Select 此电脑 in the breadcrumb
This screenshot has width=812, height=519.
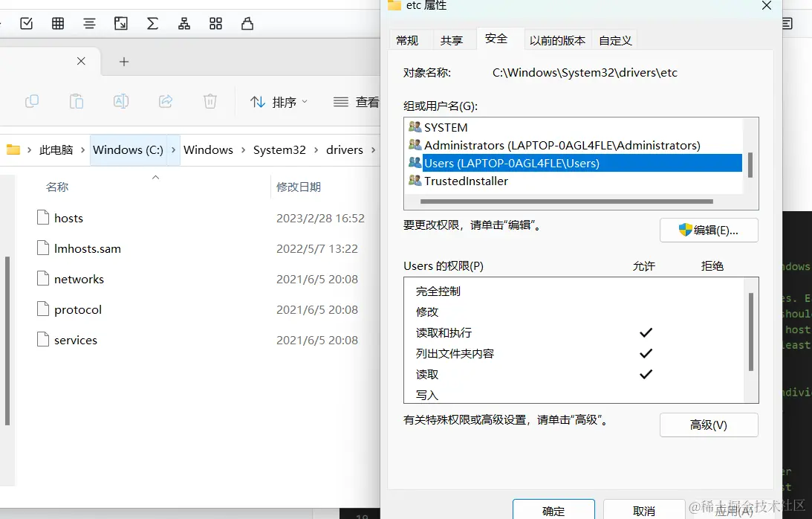tap(56, 150)
